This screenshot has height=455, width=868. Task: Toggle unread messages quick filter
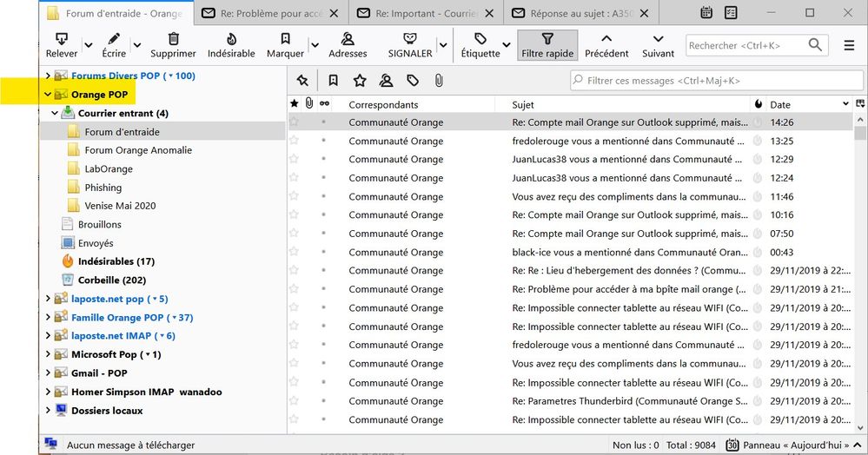pos(334,81)
